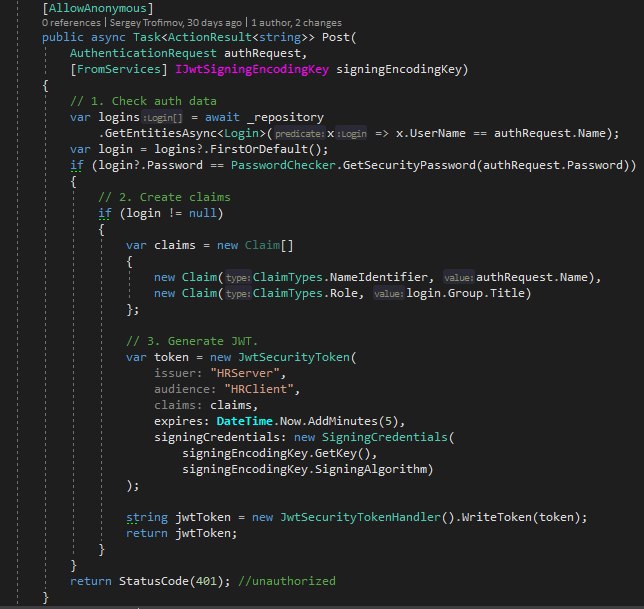Viewport: 644px width, 609px height.
Task: Click the '// 3. Generate JWT.' comment
Action: click(192, 341)
